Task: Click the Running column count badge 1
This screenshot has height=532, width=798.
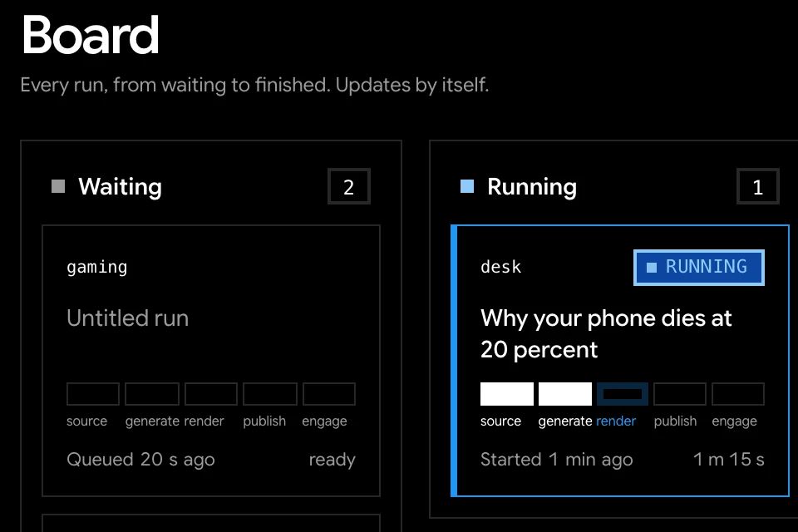Action: 758,186
